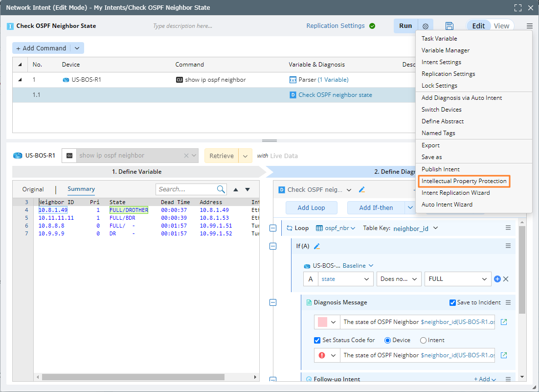Expand the Retrieve button dropdown arrow

pyautogui.click(x=246, y=156)
